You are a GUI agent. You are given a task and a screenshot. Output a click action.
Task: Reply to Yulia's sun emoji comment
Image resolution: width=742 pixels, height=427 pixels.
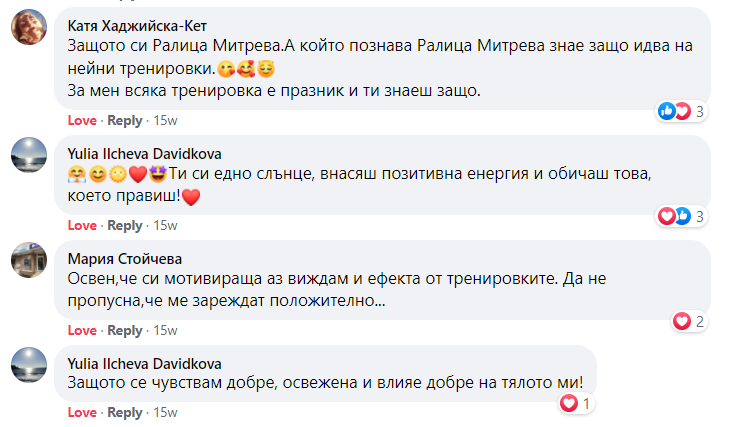tap(124, 225)
